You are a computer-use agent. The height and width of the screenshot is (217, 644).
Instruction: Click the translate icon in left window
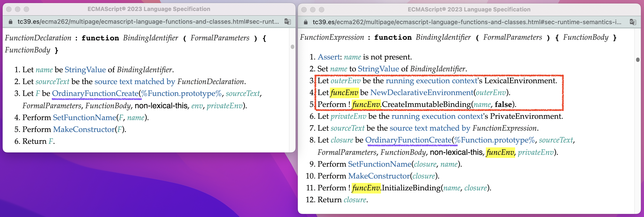(287, 22)
